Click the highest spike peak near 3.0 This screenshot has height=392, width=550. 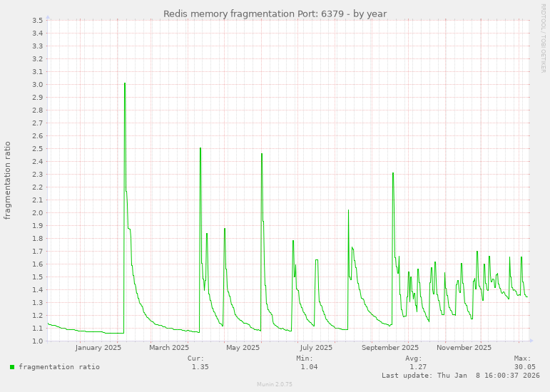[x=125, y=83]
